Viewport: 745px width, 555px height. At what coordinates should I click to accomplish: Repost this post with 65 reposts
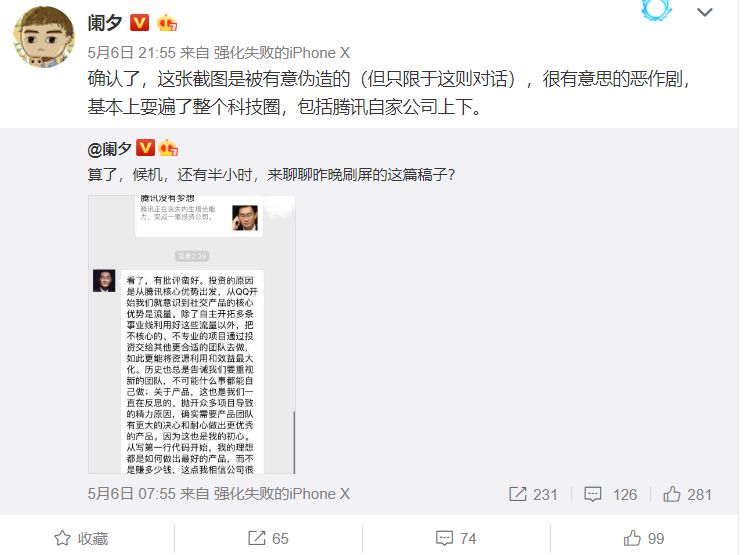click(x=268, y=538)
